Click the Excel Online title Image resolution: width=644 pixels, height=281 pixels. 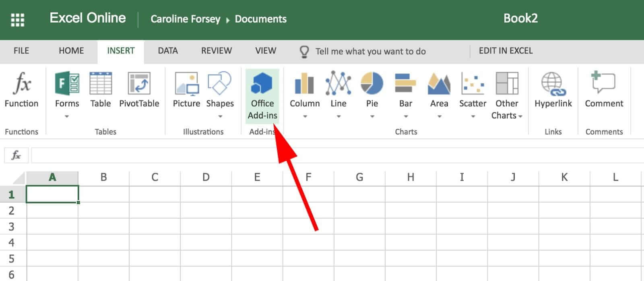click(88, 18)
